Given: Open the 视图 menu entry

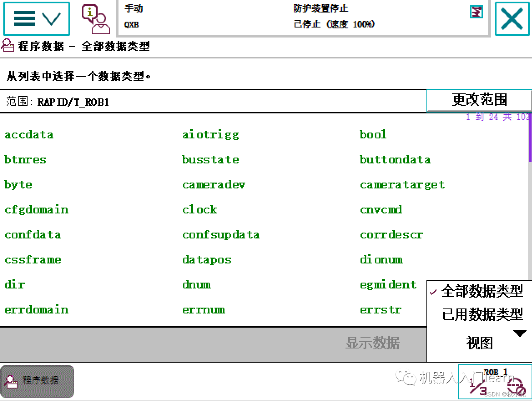Looking at the screenshot, I should [478, 343].
